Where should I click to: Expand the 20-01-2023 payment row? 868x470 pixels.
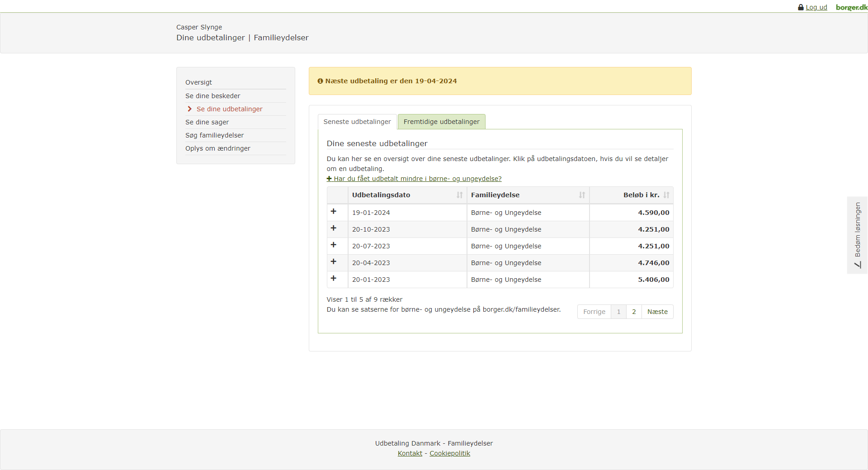click(x=334, y=279)
